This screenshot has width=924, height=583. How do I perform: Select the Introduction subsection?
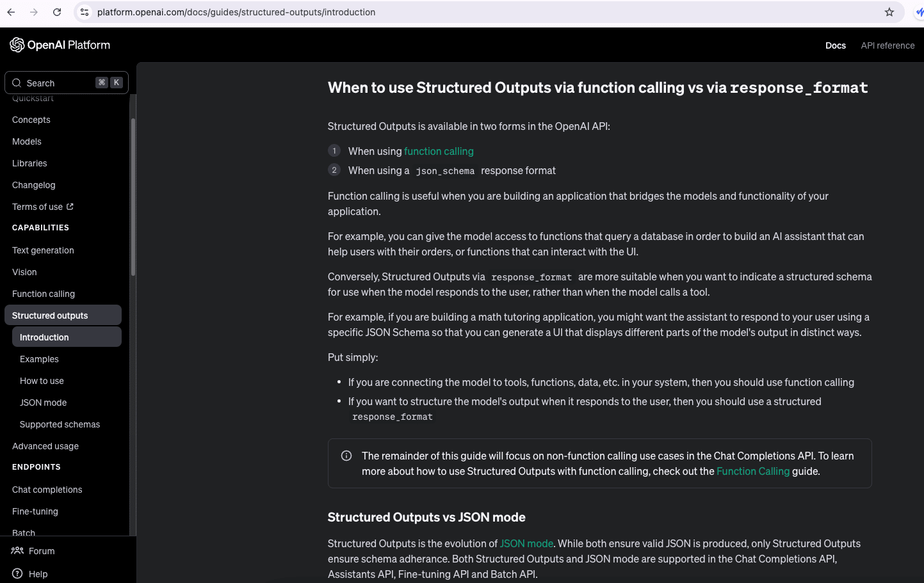[x=67, y=337]
